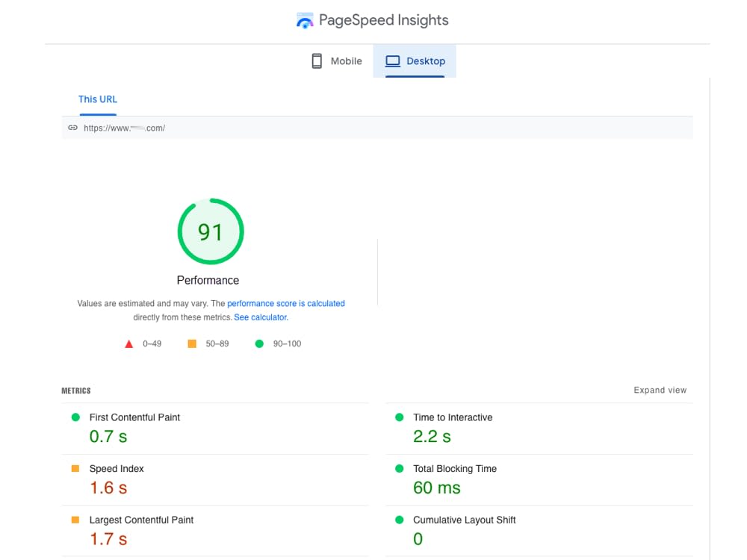Click the orange square 50–89 legend icon
This screenshot has height=560, width=747.
(x=192, y=343)
